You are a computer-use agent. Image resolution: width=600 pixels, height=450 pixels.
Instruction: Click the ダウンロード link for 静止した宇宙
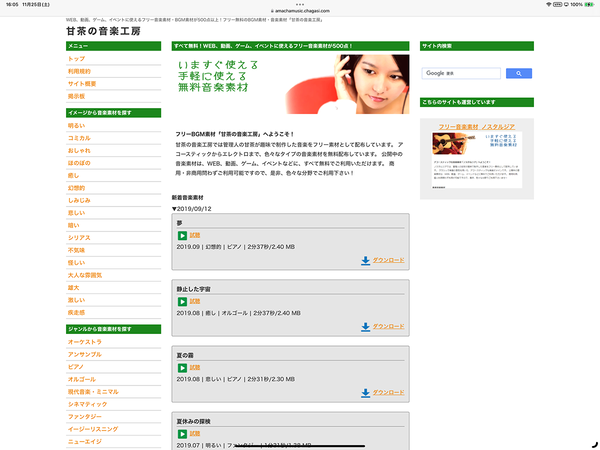point(388,326)
